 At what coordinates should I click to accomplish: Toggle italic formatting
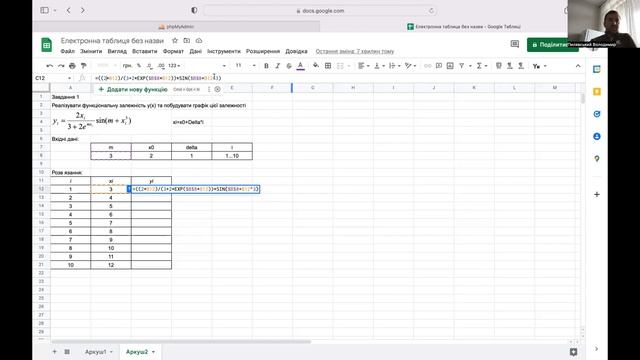(x=278, y=66)
